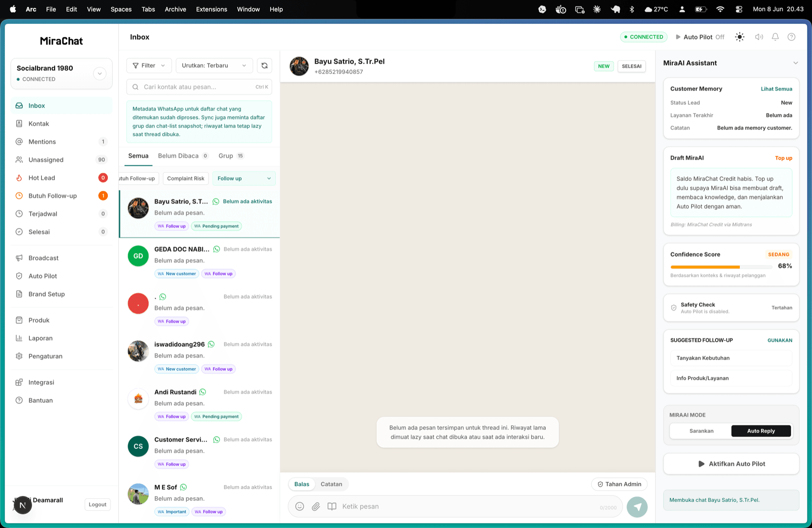Open Broadcast megaphone item
This screenshot has width=812, height=528.
tap(61, 258)
